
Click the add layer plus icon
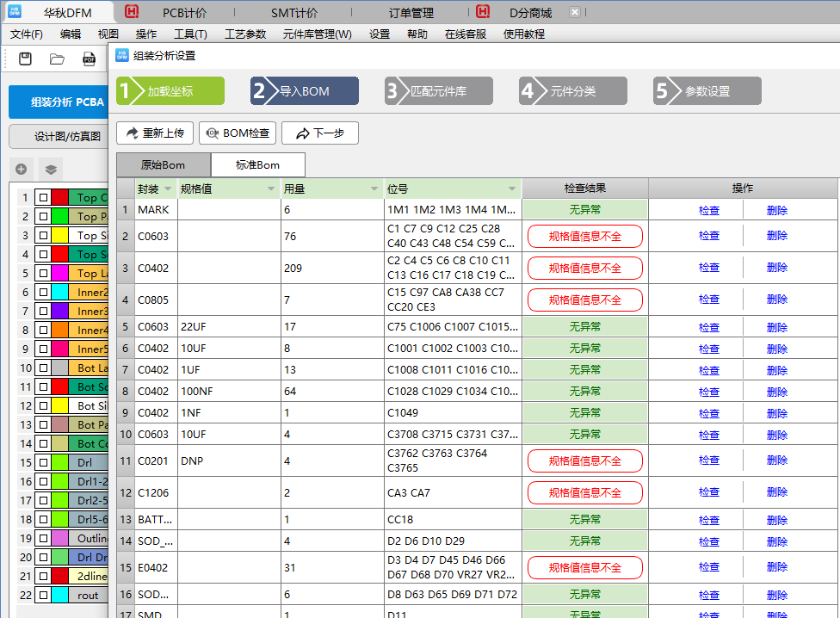21,170
